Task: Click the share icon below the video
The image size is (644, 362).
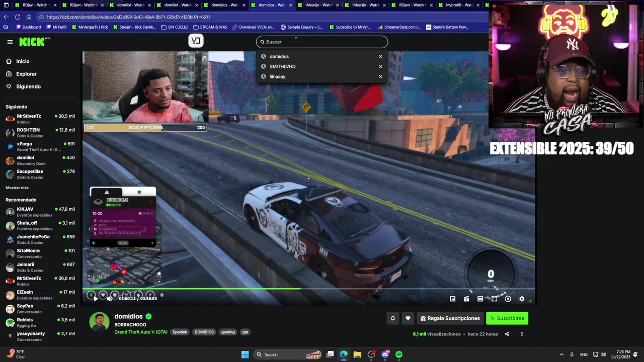Action: (507, 334)
